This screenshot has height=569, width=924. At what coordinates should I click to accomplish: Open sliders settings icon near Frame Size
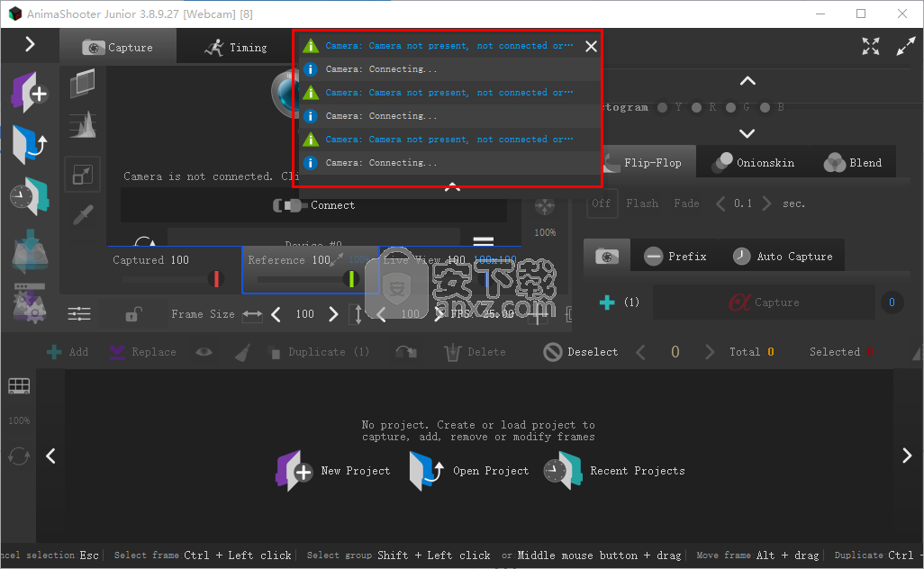click(x=79, y=314)
